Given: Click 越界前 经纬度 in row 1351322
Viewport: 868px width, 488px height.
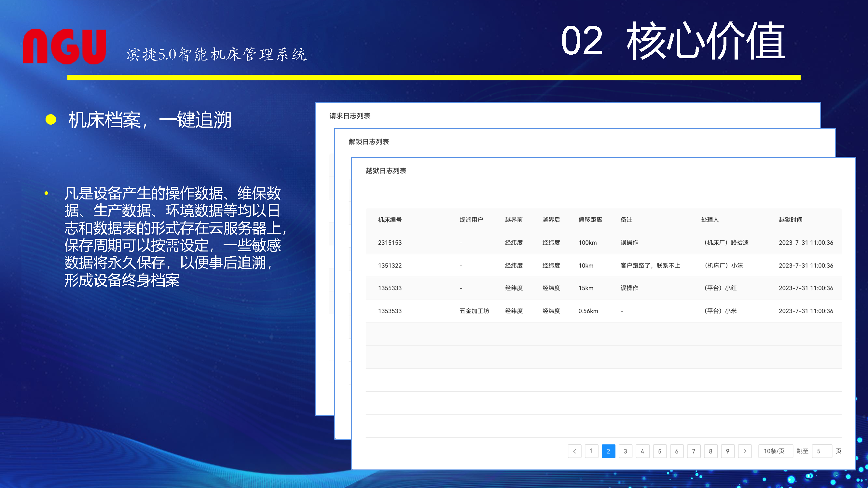Looking at the screenshot, I should click(x=514, y=265).
